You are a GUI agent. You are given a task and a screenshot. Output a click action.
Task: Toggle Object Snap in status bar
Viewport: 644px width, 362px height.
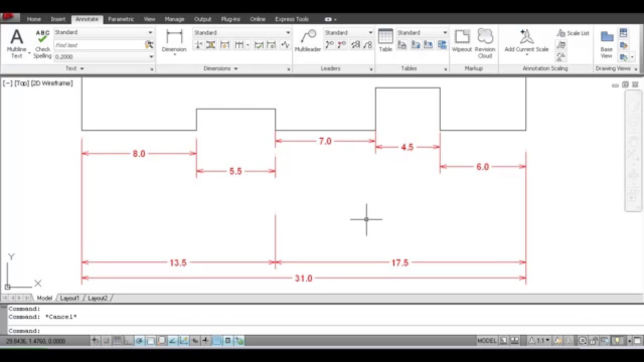pos(150,341)
